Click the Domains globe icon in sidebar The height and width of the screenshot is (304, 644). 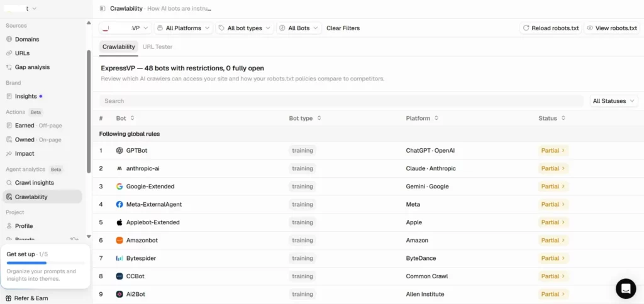point(9,40)
